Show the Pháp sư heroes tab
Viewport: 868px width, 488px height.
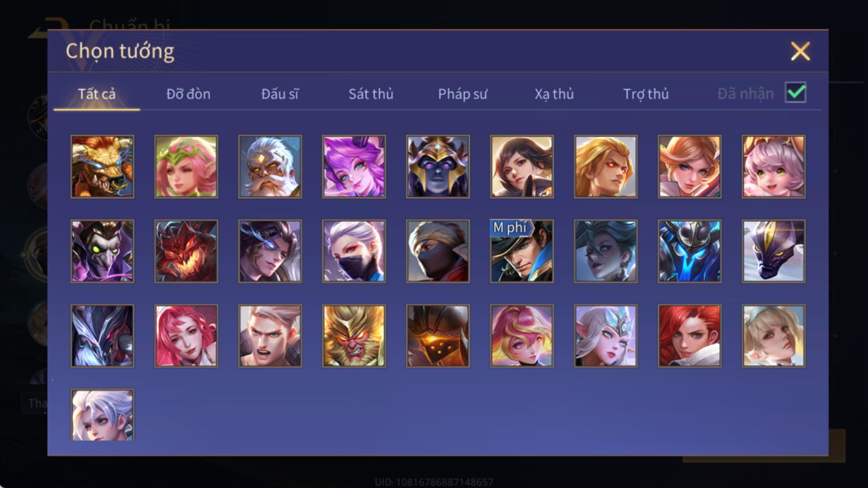pos(463,94)
